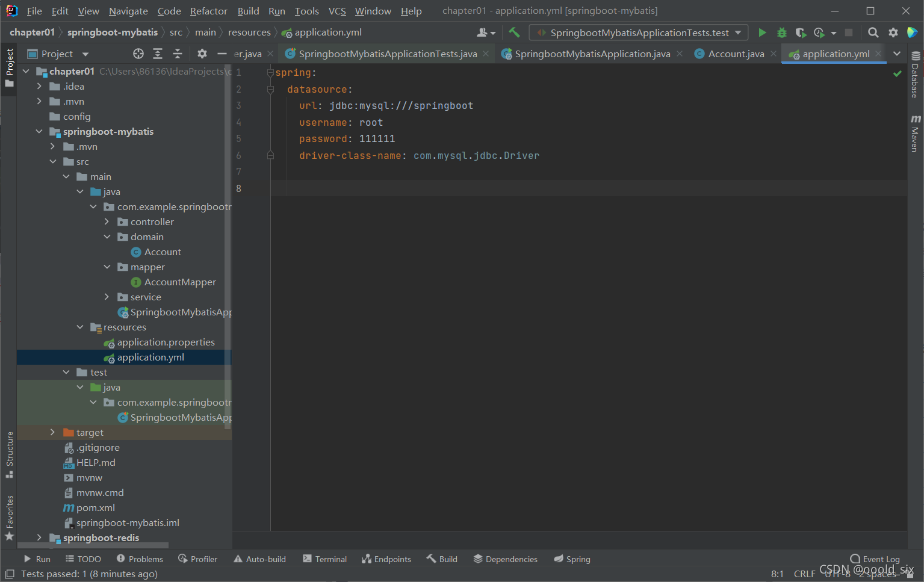Close the Account.java tab
The height and width of the screenshot is (582, 924).
coord(774,54)
